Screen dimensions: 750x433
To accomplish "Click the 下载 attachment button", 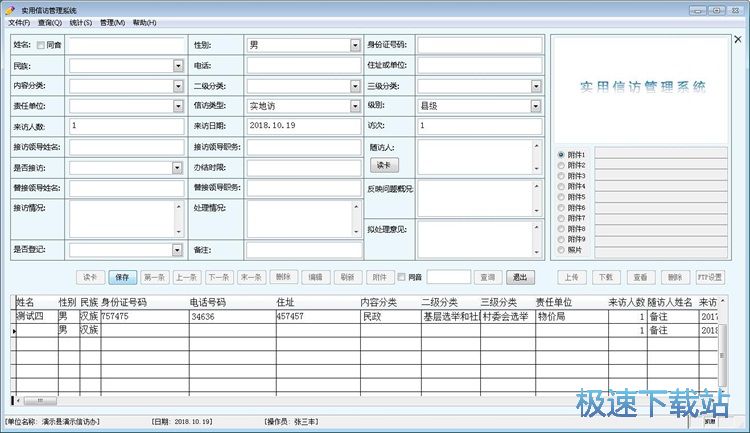I will [606, 277].
